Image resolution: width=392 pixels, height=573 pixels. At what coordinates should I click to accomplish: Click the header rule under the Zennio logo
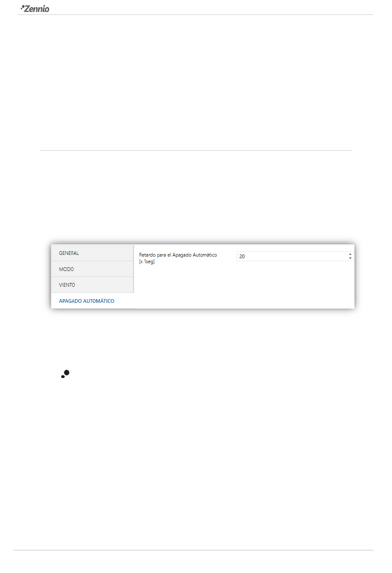pos(196,15)
